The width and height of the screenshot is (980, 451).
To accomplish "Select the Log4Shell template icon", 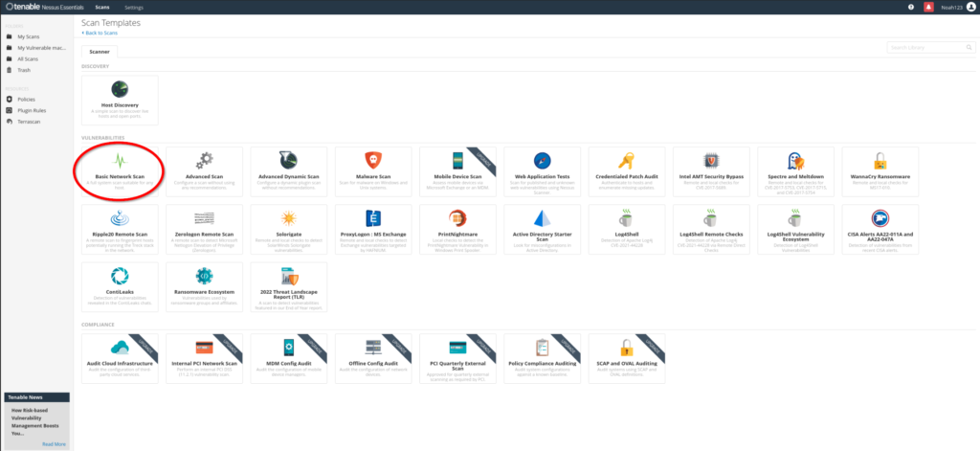I will tap(626, 218).
